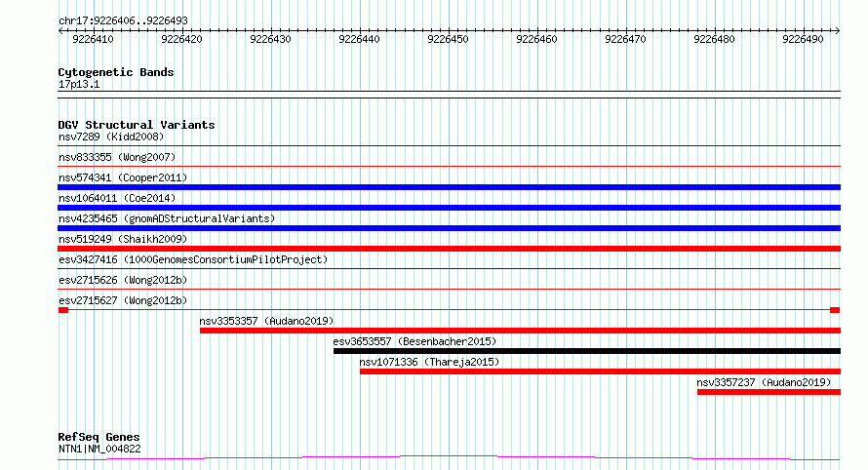Select the nsv574341 (Cooper2011) blue bar
Image resolution: width=868 pixels, height=470 pixels.
tap(449, 187)
